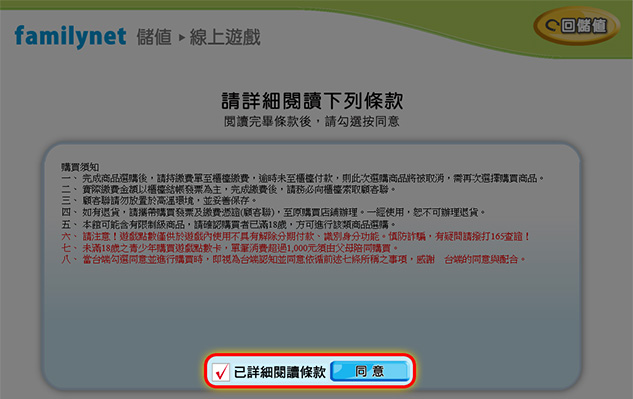633x399 pixels.
Task: Click the familynet logo
Action: [x=70, y=37]
